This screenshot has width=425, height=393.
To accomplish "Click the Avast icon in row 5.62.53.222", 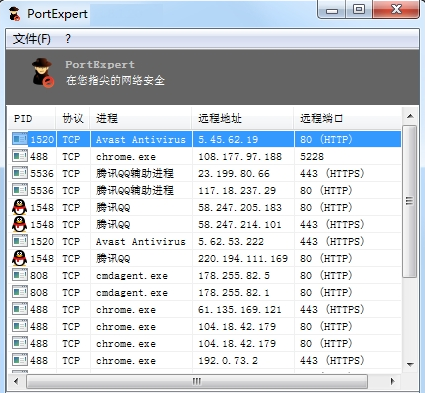I will tap(20, 241).
